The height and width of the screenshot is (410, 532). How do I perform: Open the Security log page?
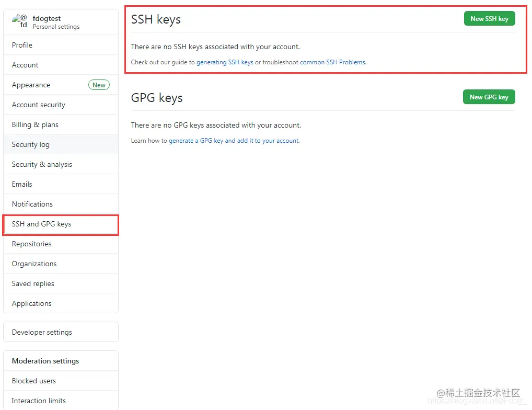coord(61,144)
